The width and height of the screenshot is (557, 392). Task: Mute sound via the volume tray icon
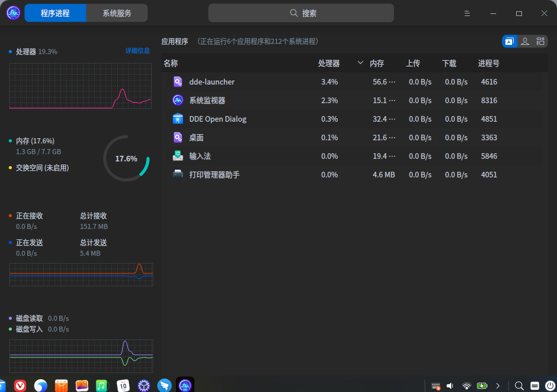449,385
